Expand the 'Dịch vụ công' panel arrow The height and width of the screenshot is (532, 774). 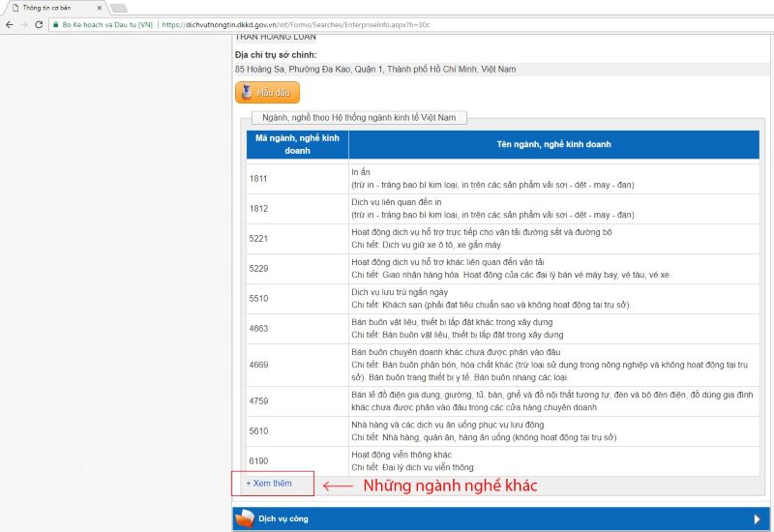tap(757, 518)
